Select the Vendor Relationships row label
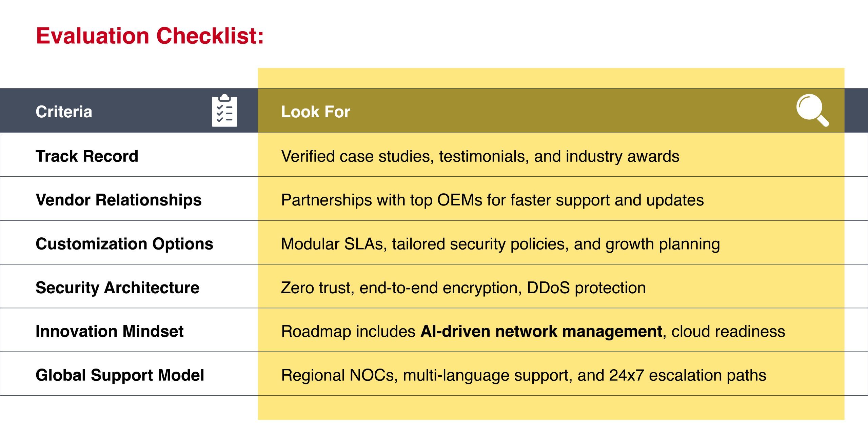This screenshot has width=868, height=434. (x=119, y=200)
